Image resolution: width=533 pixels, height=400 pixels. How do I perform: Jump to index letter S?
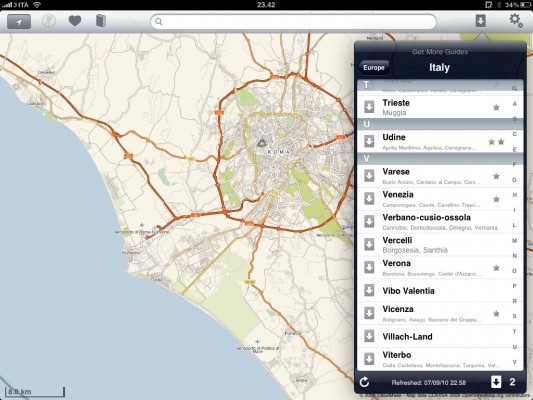(x=515, y=316)
